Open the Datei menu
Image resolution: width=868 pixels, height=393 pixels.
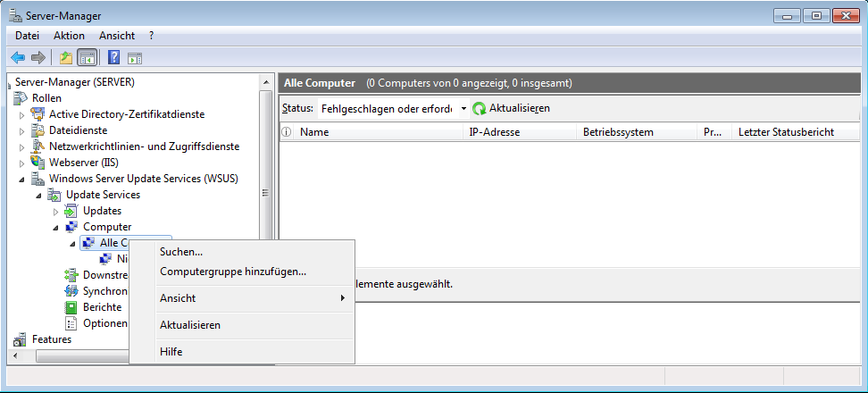[27, 36]
